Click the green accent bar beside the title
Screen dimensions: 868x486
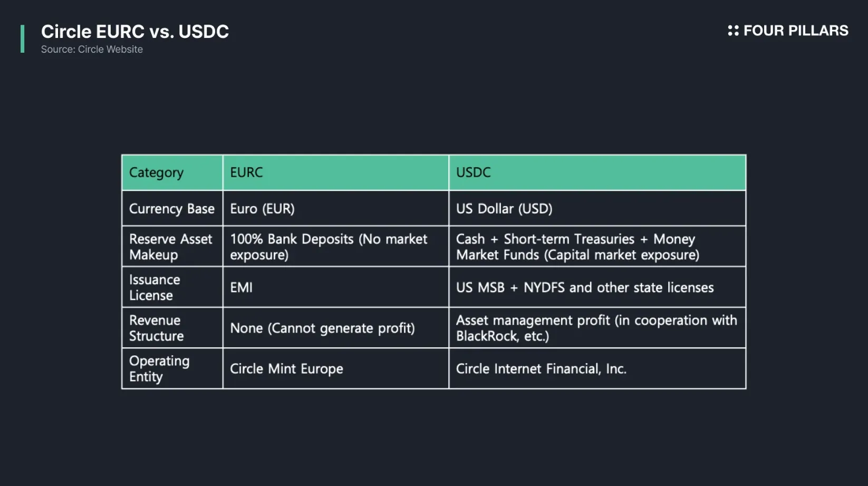coord(23,38)
